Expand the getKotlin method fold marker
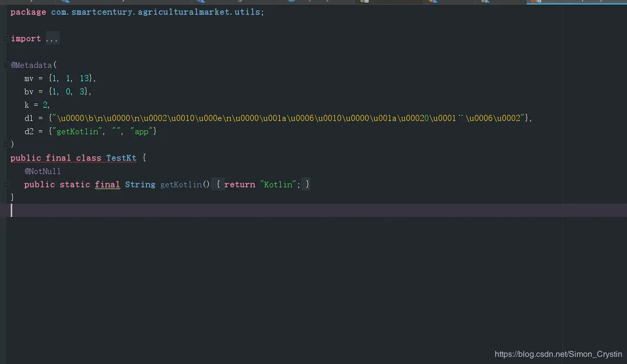 tap(5, 184)
